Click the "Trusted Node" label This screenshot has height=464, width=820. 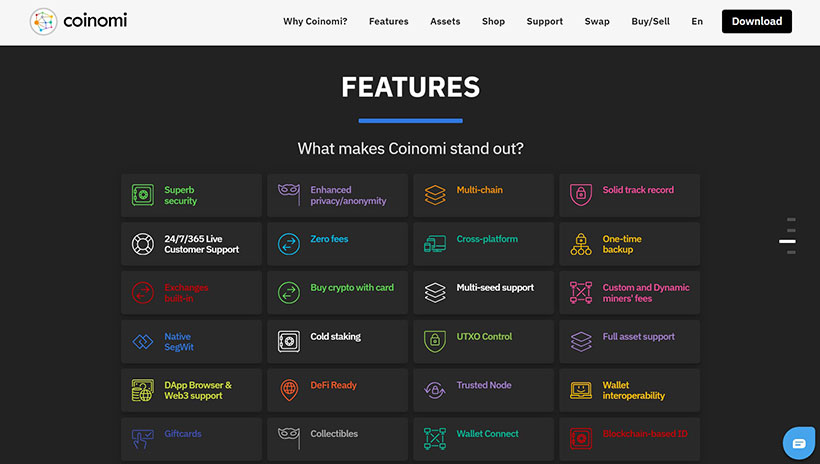(484, 385)
